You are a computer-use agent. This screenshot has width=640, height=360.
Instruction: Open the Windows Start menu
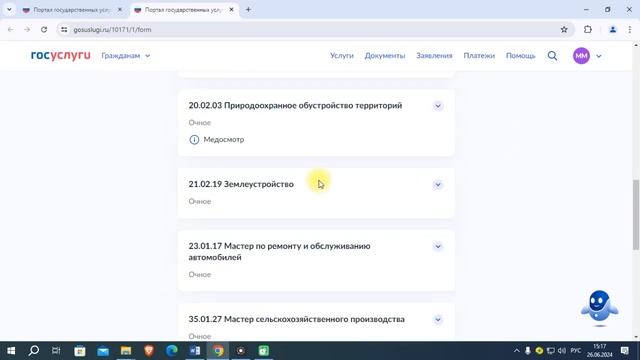[x=11, y=351]
